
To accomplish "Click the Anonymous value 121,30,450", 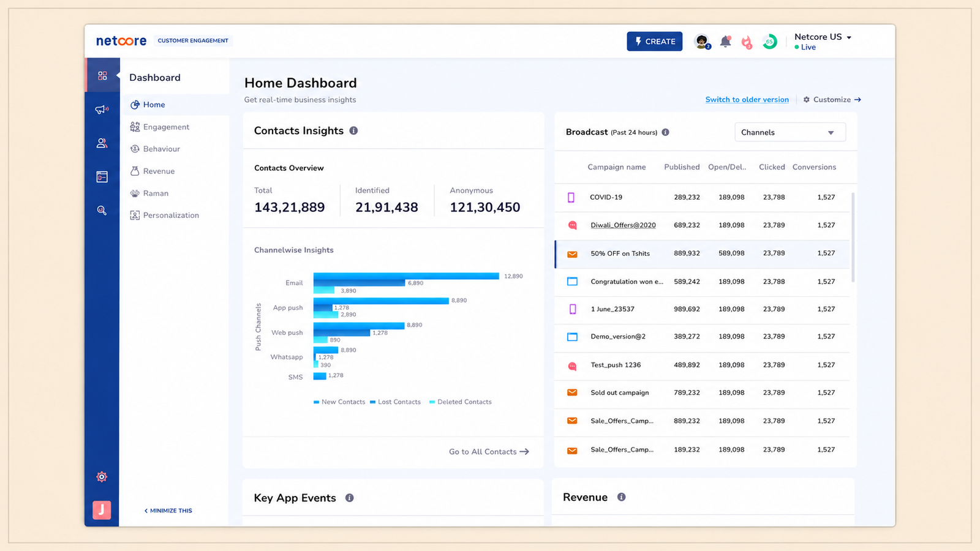I will coord(485,208).
